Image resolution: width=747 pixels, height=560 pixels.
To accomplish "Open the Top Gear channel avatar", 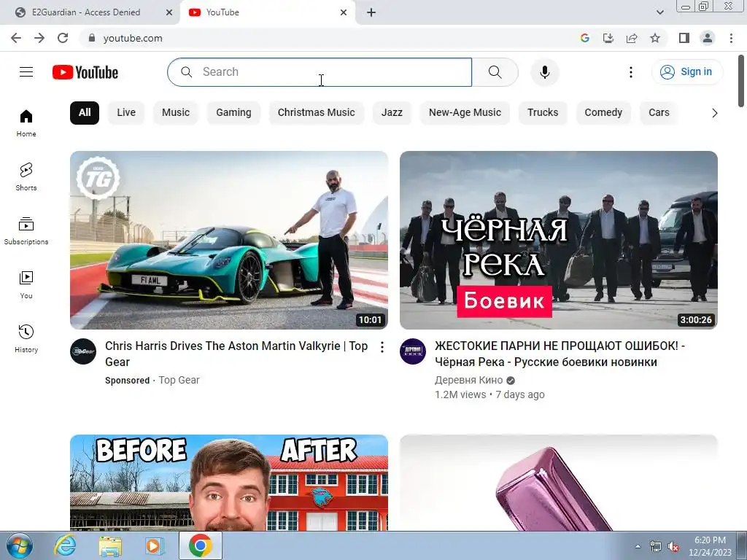I will (83, 351).
